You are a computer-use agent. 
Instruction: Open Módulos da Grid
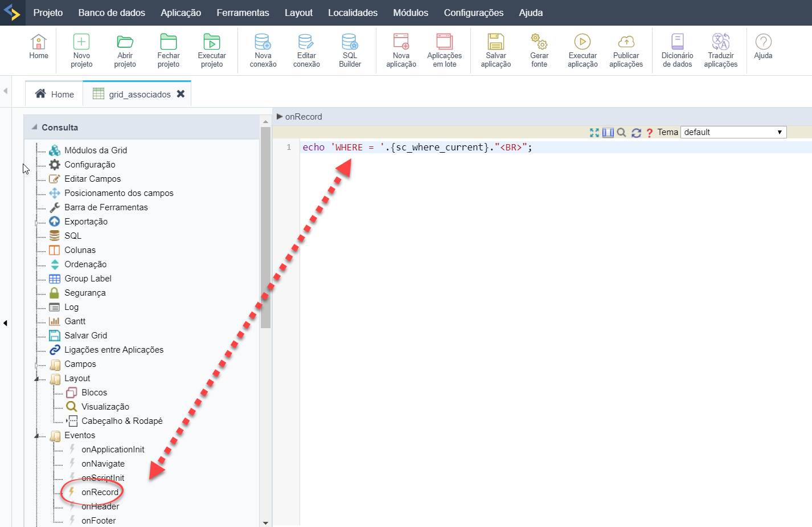[x=96, y=150]
